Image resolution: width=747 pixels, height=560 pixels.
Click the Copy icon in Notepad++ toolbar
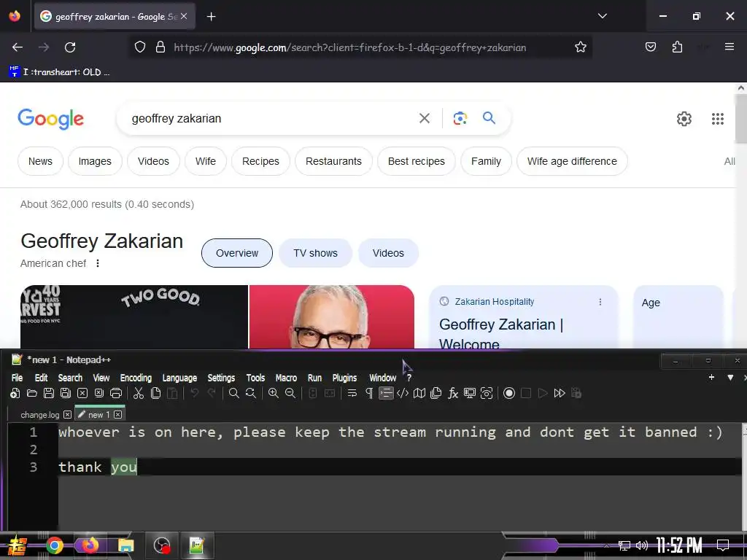click(x=155, y=393)
